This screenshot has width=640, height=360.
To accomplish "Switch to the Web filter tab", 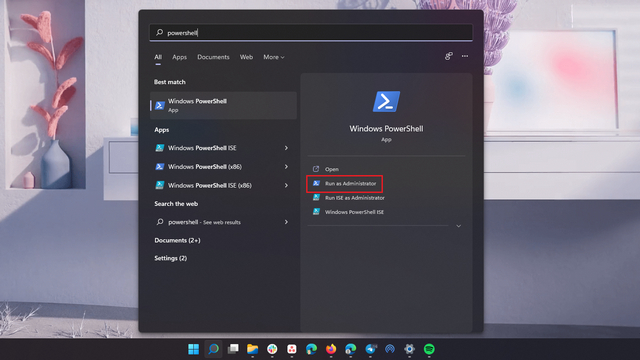I will coord(246,57).
